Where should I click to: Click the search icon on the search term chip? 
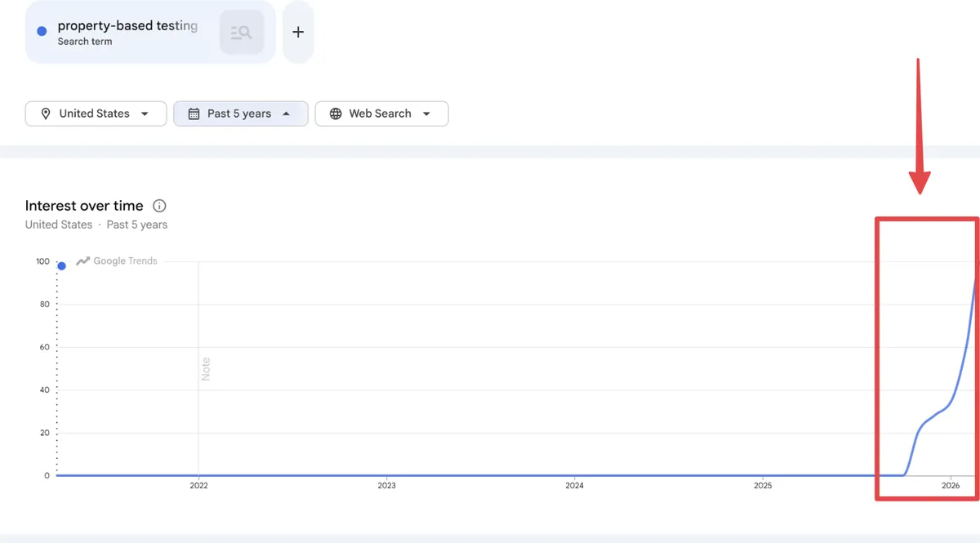[x=241, y=31]
